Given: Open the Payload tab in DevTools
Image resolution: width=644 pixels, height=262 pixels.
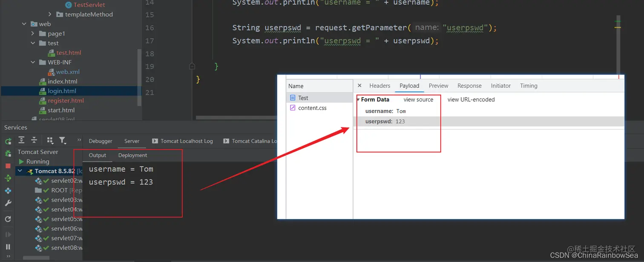Looking at the screenshot, I should [x=409, y=86].
